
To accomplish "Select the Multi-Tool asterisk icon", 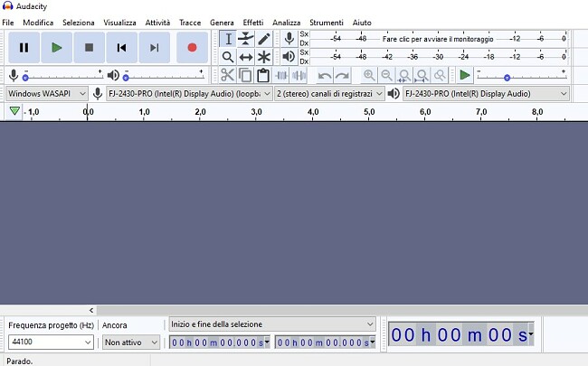I will [264, 57].
